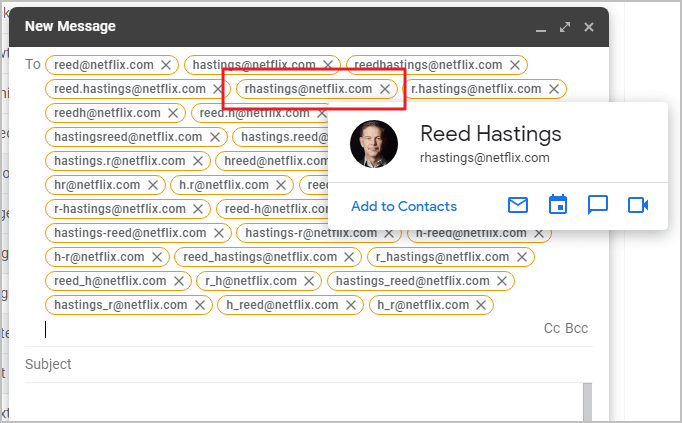Open the Bcc field
Viewport: 682px width, 423px height.
(577, 328)
